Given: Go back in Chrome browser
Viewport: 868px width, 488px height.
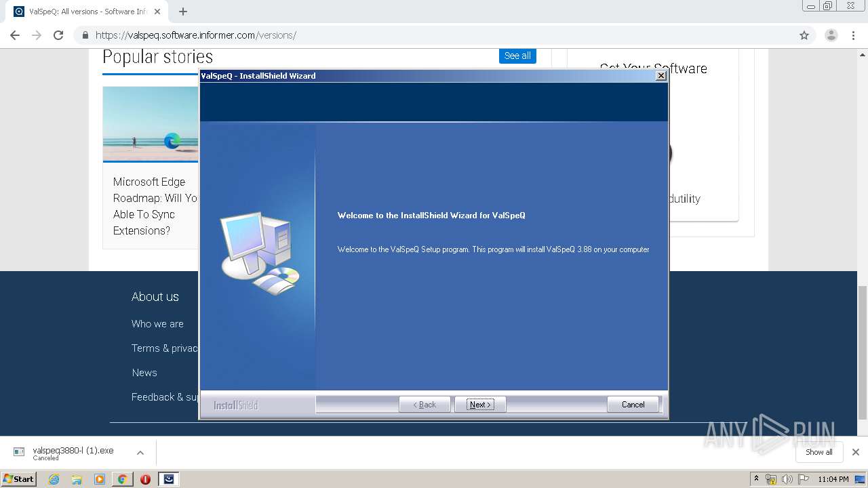Looking at the screenshot, I should (15, 35).
